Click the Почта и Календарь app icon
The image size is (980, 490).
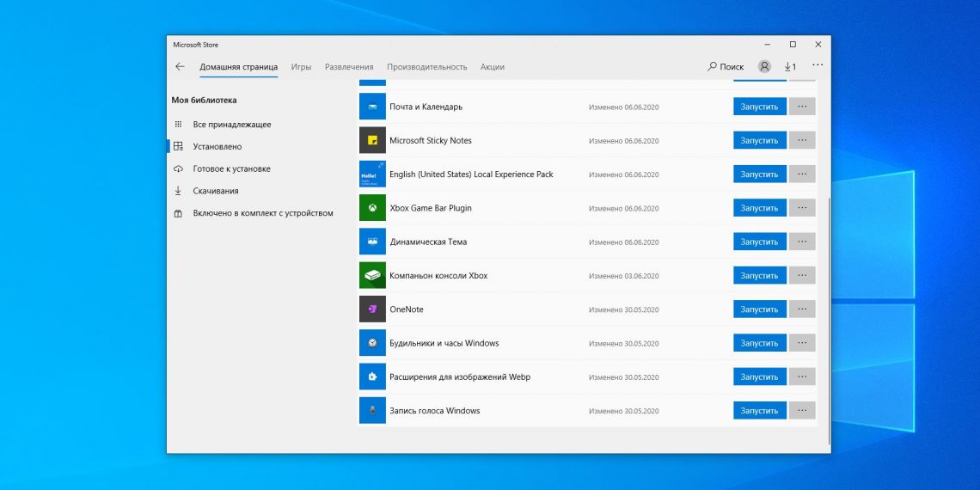372,107
